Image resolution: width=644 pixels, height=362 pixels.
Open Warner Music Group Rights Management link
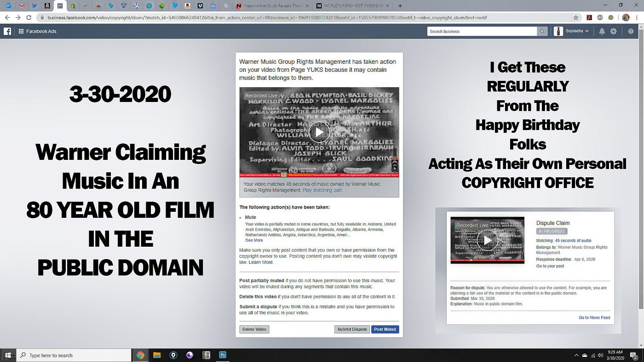pyautogui.click(x=572, y=250)
